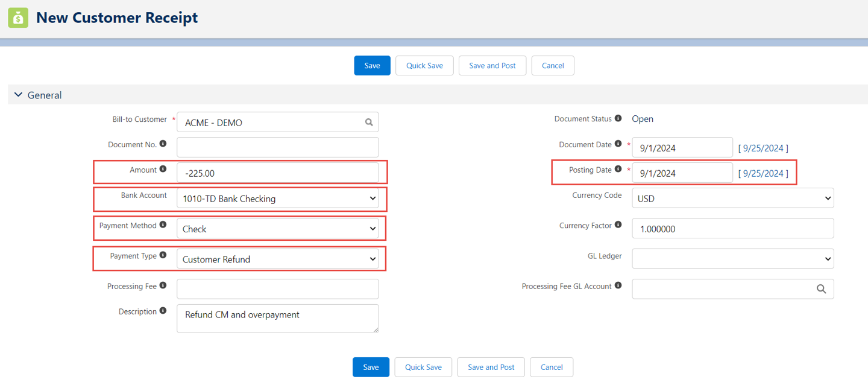Click the info icon beside Payment Method

click(x=163, y=225)
